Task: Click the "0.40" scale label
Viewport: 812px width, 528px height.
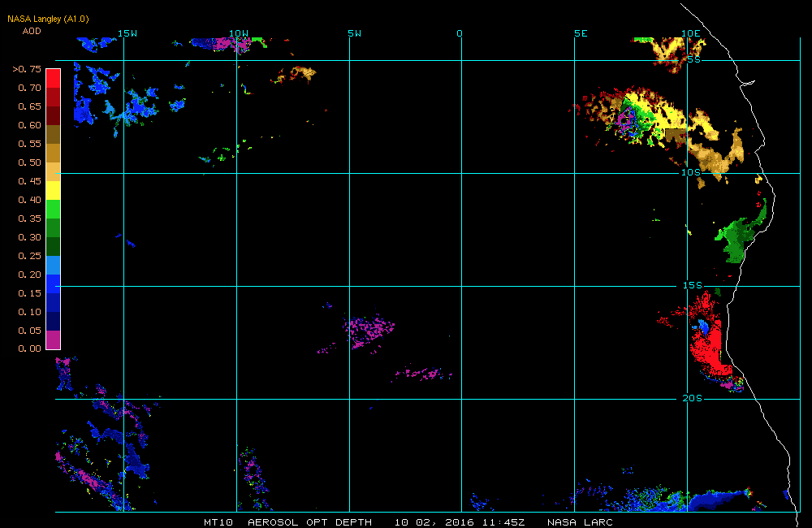Action: tap(29, 200)
